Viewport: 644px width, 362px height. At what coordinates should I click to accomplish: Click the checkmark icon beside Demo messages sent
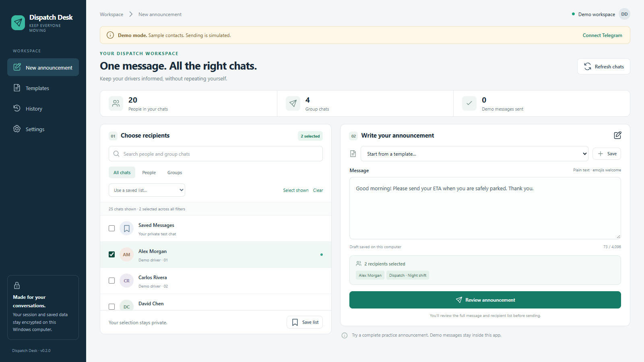point(469,103)
